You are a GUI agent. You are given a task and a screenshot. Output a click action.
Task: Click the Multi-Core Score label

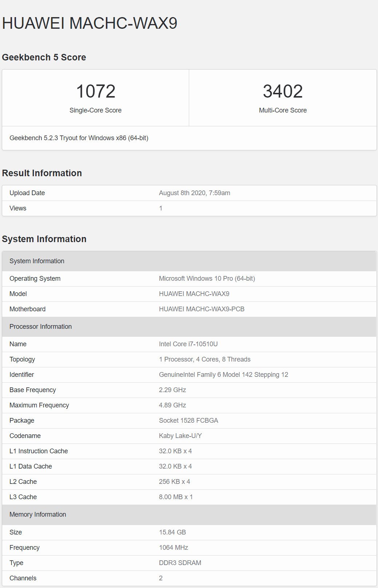283,110
